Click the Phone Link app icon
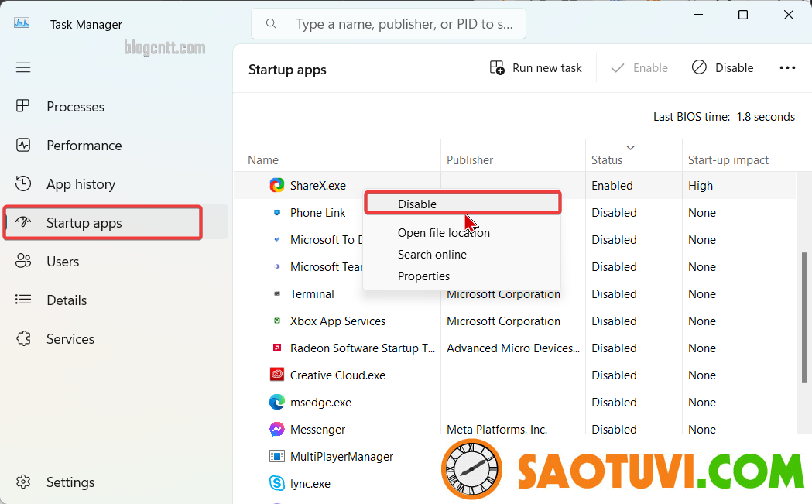The image size is (812, 504). tap(277, 212)
